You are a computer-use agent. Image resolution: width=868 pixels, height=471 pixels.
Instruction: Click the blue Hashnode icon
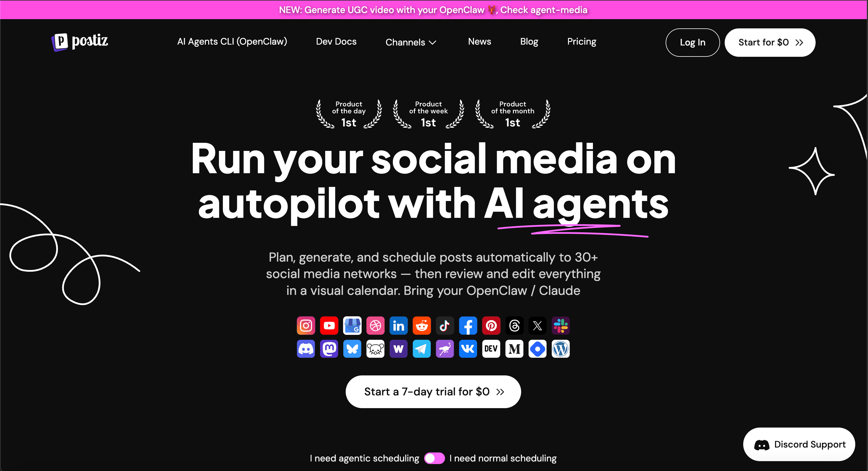pos(537,348)
